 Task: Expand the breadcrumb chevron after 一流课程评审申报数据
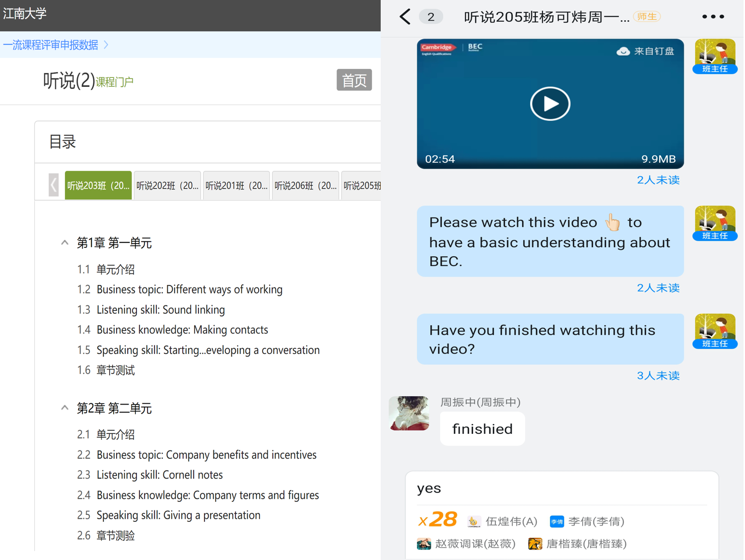(x=106, y=45)
